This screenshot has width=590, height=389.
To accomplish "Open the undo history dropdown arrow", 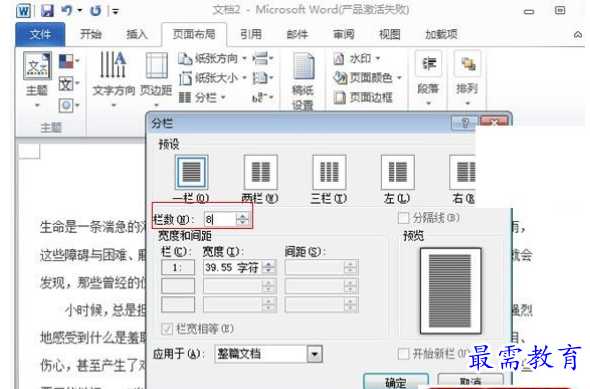I will pyautogui.click(x=80, y=11).
